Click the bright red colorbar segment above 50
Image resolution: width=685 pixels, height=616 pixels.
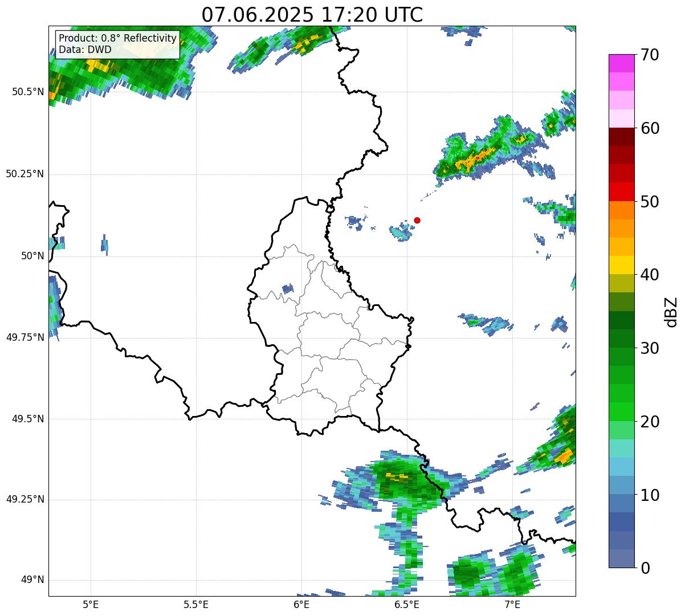(x=621, y=192)
